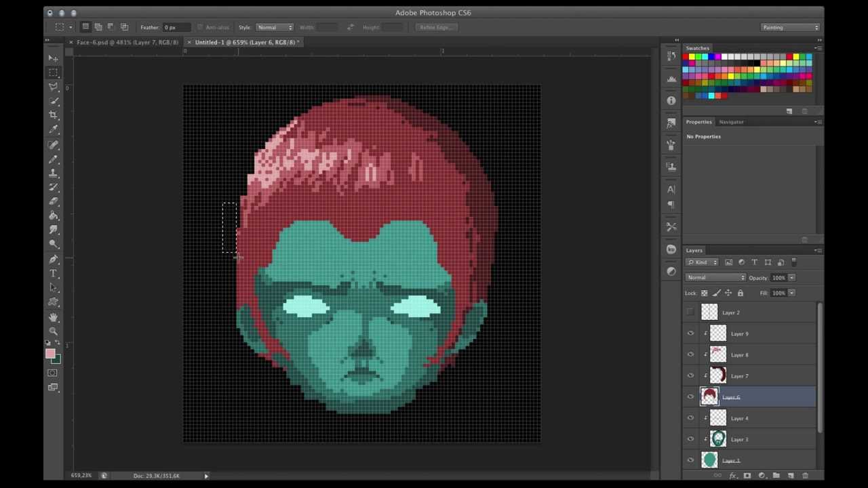
Task: Open tool preset picker arrow
Action: tap(71, 27)
